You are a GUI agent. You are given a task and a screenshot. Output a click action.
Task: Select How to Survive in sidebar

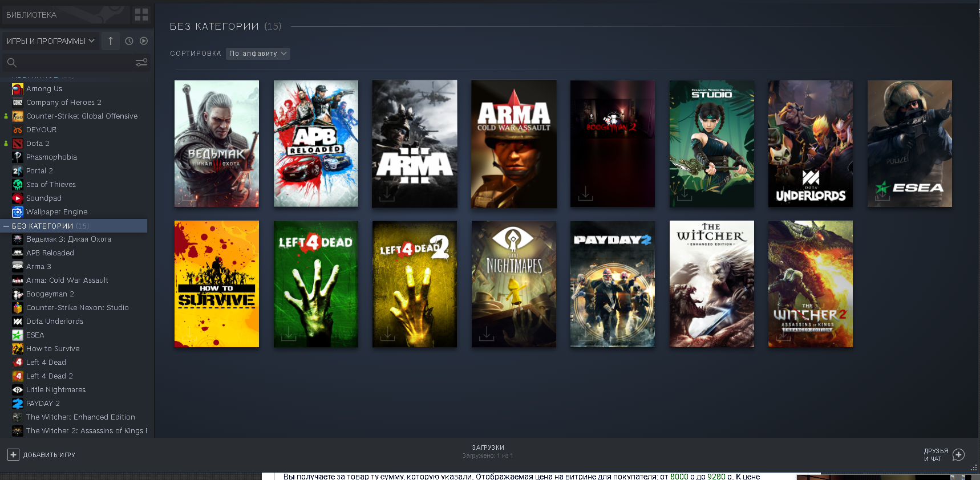pos(52,349)
